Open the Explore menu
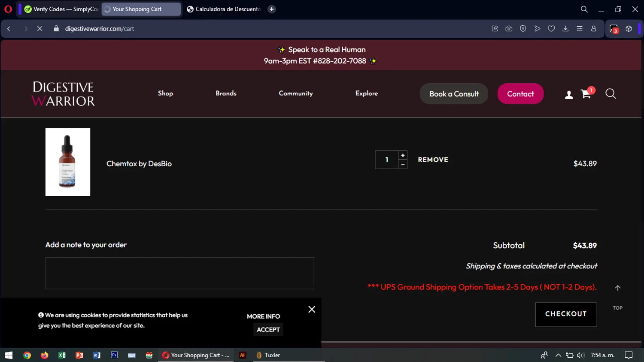 pos(367,93)
